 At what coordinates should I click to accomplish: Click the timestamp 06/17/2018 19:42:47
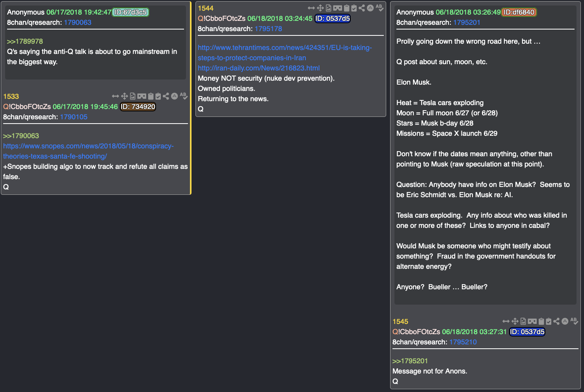(79, 12)
